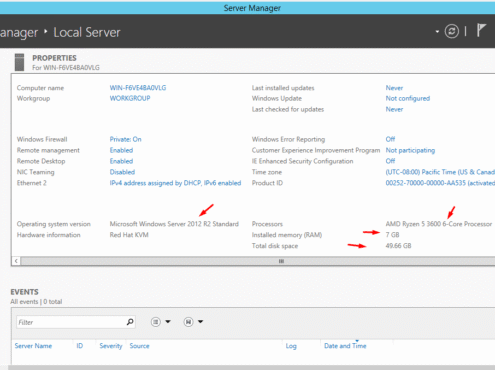
Task: Open the saved queries icon
Action: (188, 322)
